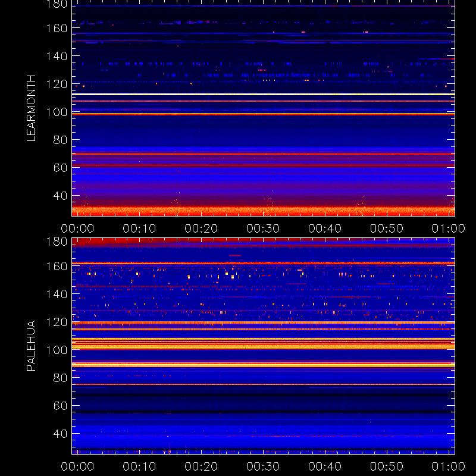The height and width of the screenshot is (476, 476).
Task: Click the Learmonth spectrogram plot
Action: pyautogui.click(x=263, y=108)
